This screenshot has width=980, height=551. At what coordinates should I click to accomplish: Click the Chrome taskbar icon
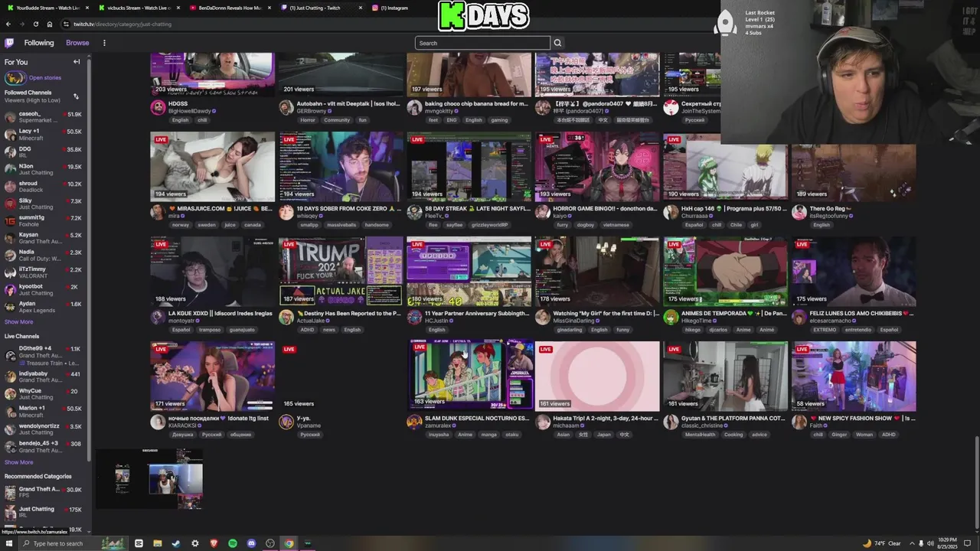289,543
